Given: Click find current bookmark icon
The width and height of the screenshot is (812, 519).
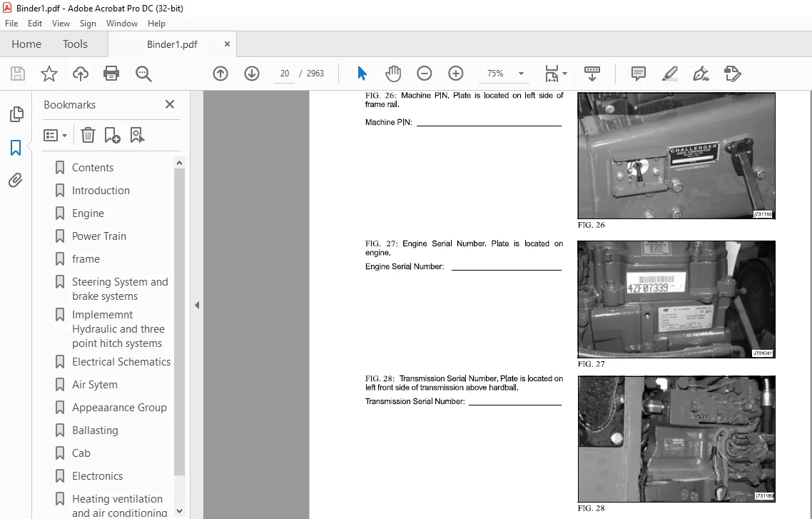Looking at the screenshot, I should 137,135.
